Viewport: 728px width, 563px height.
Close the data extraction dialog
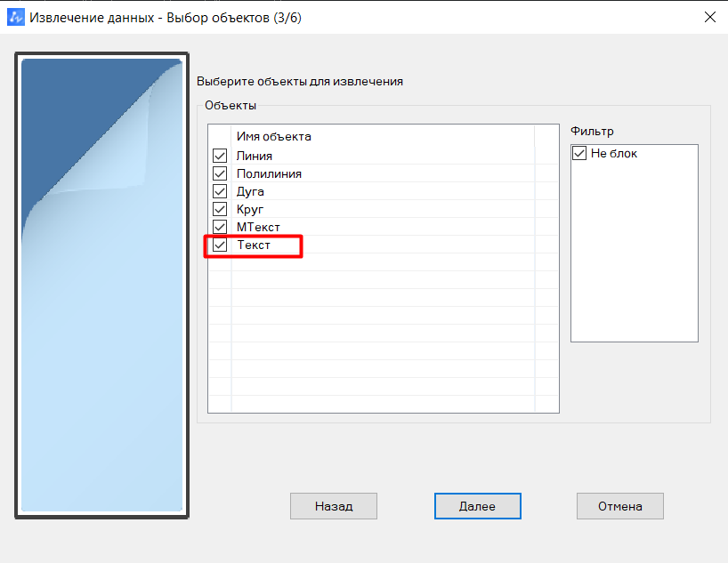pos(709,17)
